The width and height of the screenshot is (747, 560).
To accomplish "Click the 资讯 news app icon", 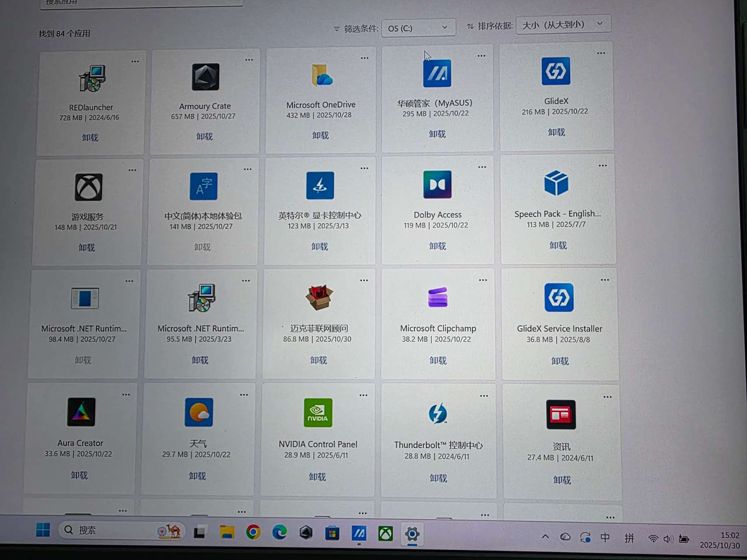I will (x=561, y=414).
